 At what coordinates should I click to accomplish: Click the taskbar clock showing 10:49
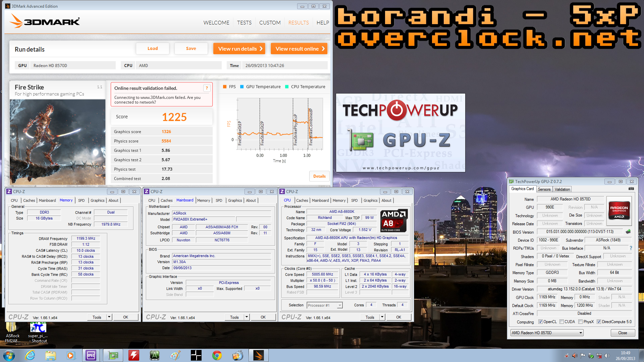point(625,355)
